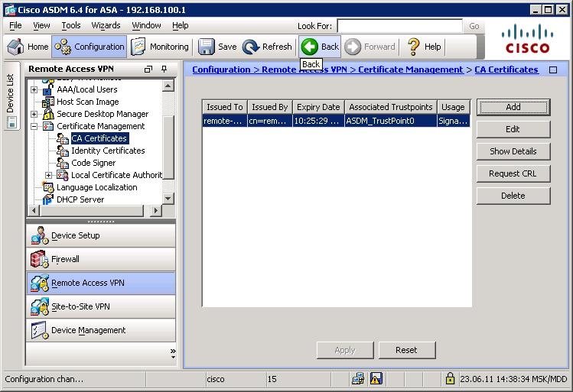Open the File menu
The image size is (573, 392).
click(15, 25)
